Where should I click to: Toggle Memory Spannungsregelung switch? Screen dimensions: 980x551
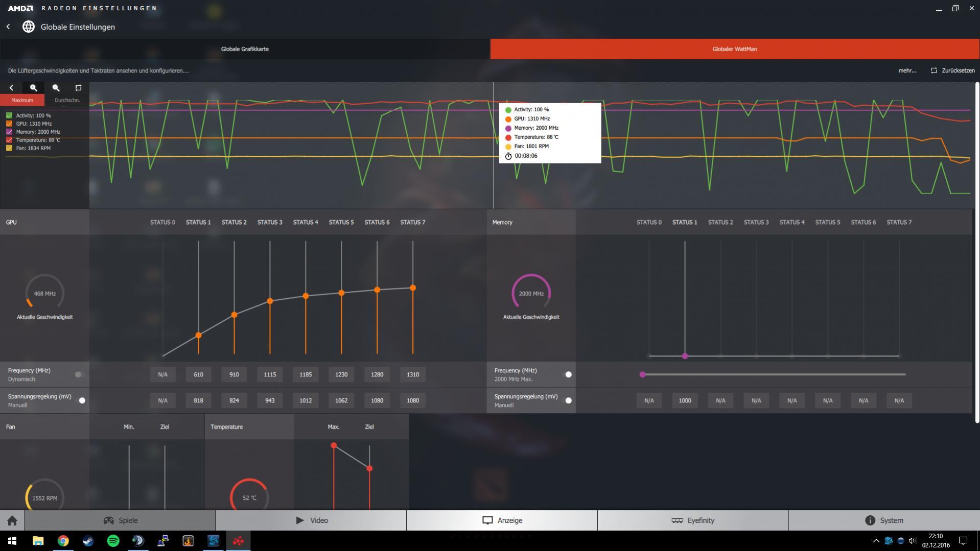[x=567, y=400]
